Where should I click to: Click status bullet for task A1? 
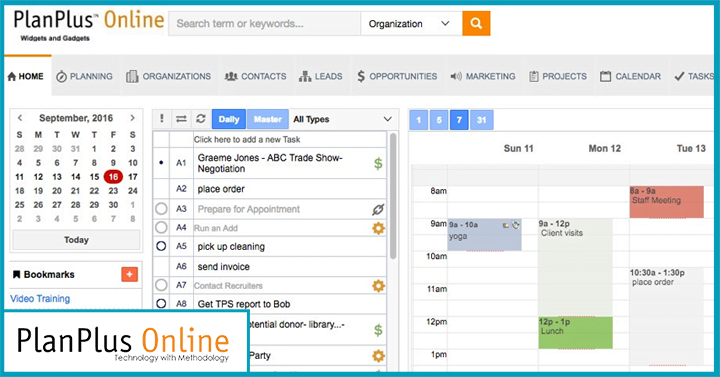[161, 163]
